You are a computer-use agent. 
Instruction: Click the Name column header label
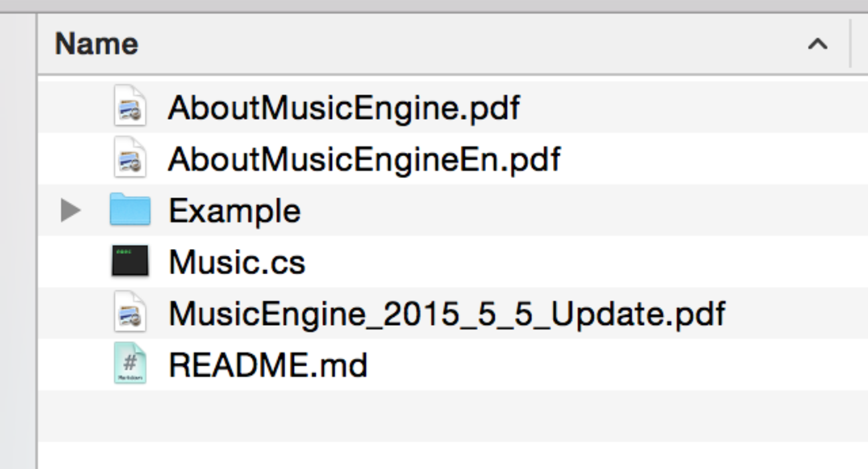pyautogui.click(x=97, y=44)
